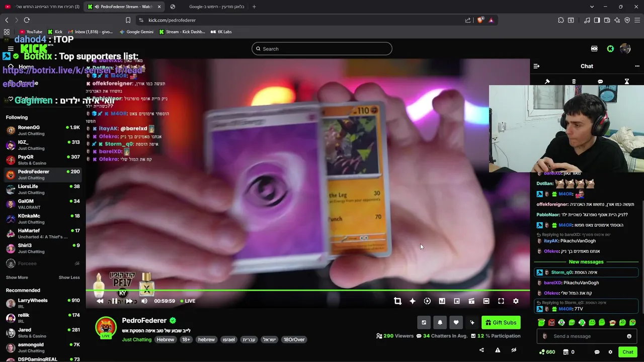Click Show Less in Following list
The height and width of the screenshot is (362, 644).
click(x=69, y=278)
